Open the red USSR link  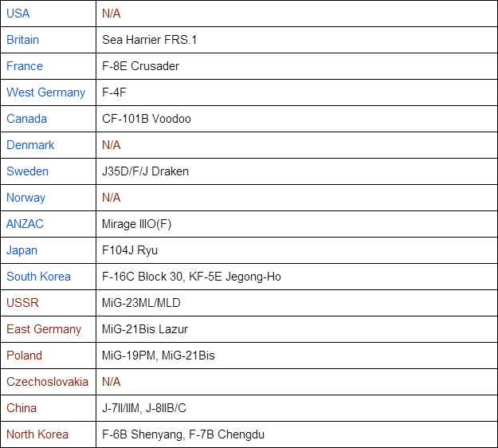[22, 303]
